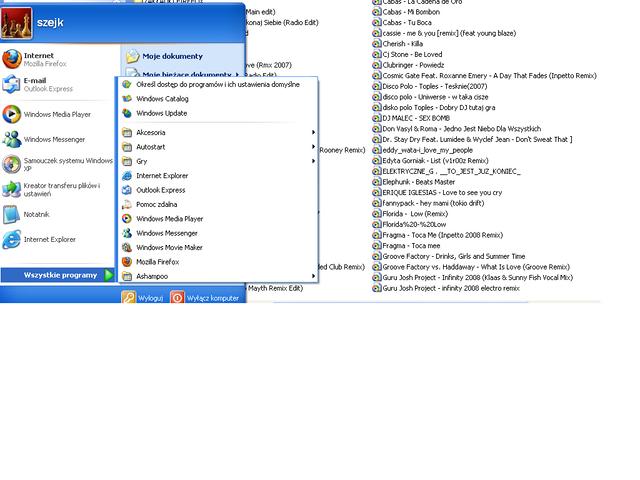Click the Autostart folder icon

pyautogui.click(x=127, y=147)
